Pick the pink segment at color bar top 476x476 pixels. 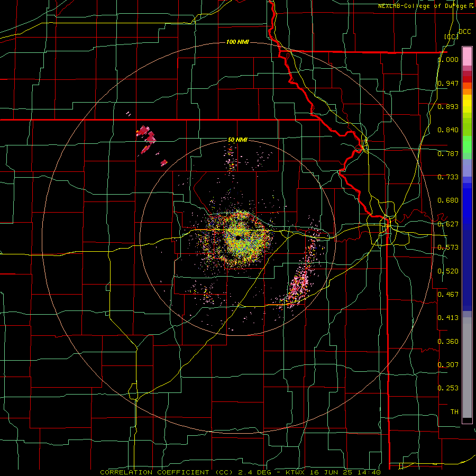coord(467,56)
